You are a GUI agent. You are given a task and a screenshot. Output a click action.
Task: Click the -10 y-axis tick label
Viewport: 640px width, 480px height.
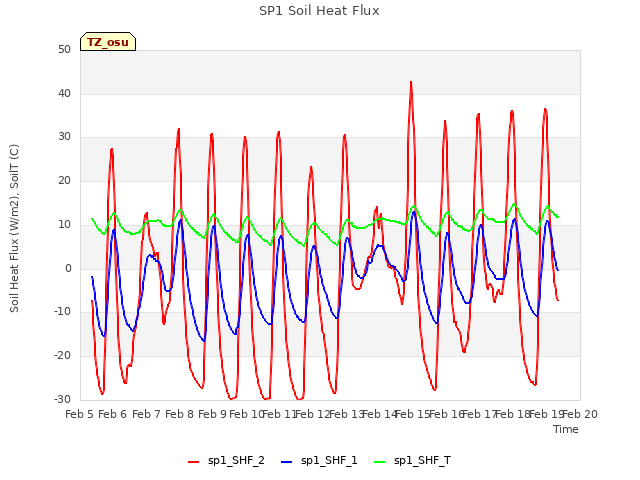click(x=62, y=312)
